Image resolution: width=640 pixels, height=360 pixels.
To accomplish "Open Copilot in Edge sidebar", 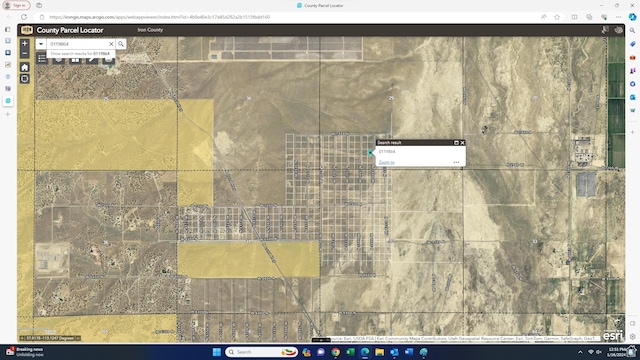I will 632,17.
